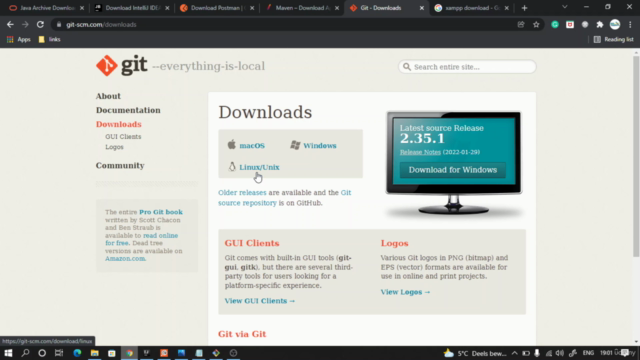Show hidden system tray icons
The image size is (640, 360).
(x=514, y=353)
